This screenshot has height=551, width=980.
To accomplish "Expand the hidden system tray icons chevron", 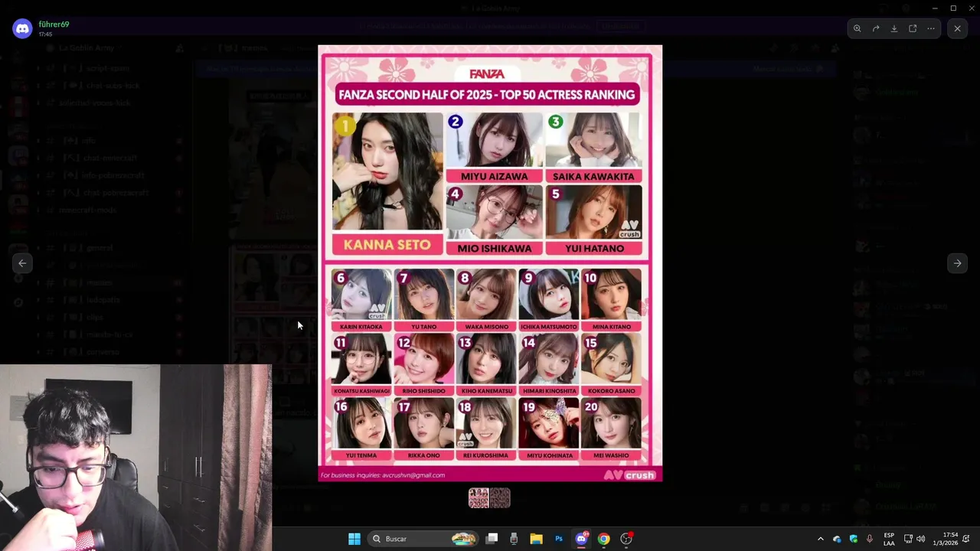I will pyautogui.click(x=821, y=539).
